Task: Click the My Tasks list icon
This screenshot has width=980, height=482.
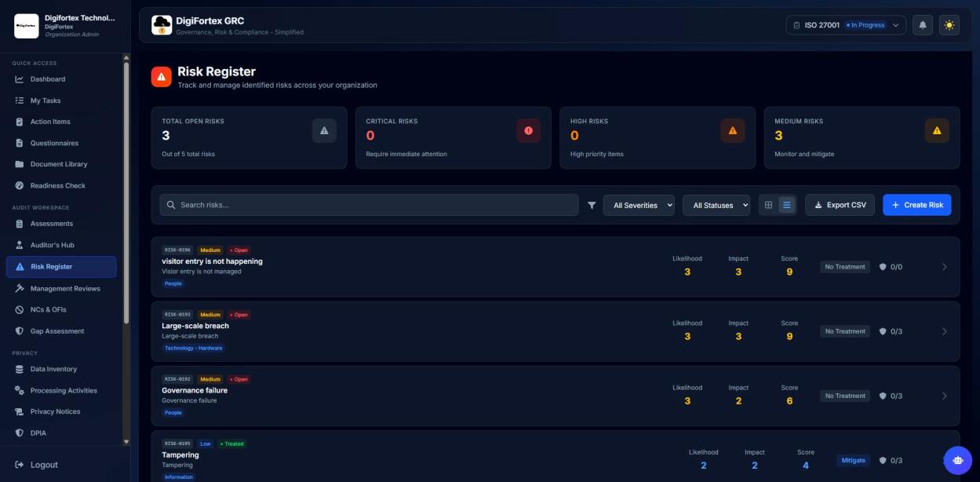Action: [x=20, y=100]
